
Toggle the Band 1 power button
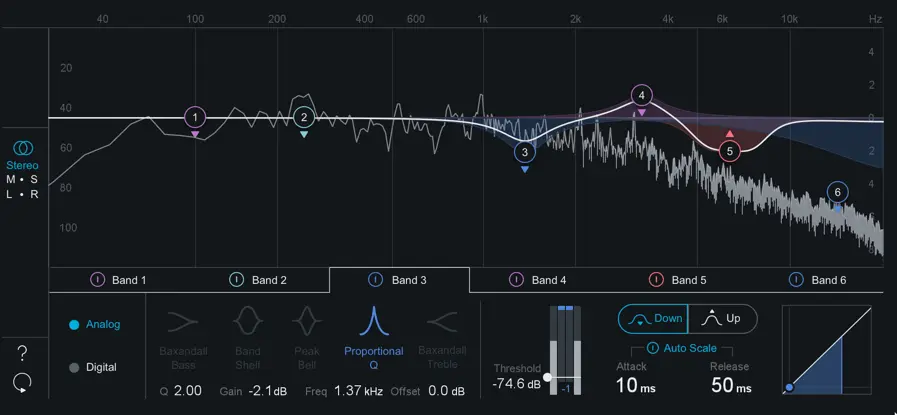point(98,280)
